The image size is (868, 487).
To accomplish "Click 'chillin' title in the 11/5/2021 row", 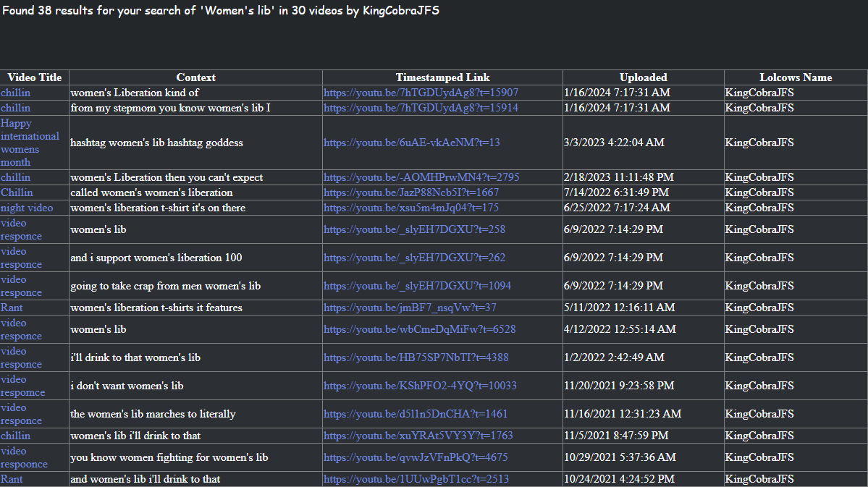I will (15, 436).
